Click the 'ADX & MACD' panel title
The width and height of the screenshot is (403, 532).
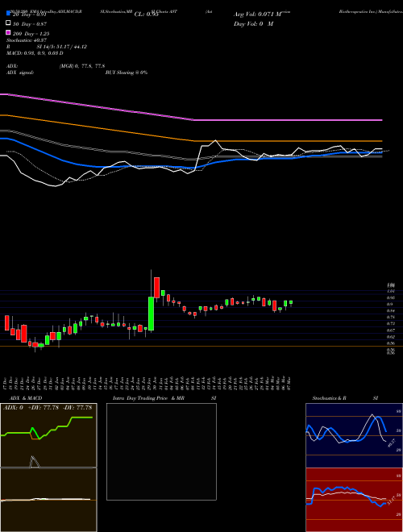tap(26, 398)
